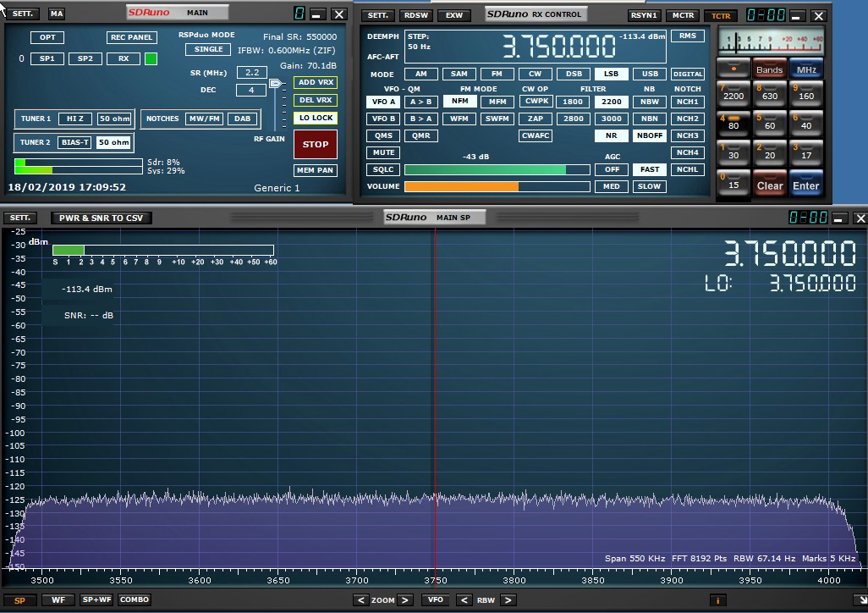This screenshot has width=868, height=613.
Task: Select AM mode
Action: pyautogui.click(x=421, y=74)
